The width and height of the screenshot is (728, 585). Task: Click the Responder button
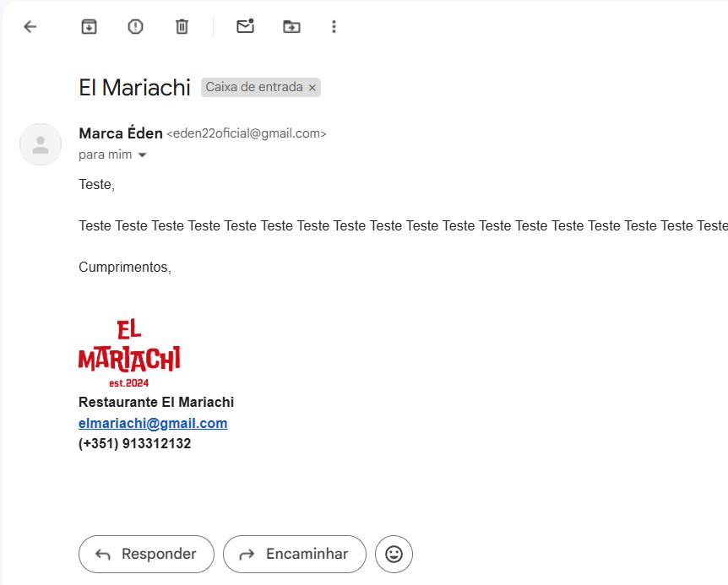coord(147,554)
